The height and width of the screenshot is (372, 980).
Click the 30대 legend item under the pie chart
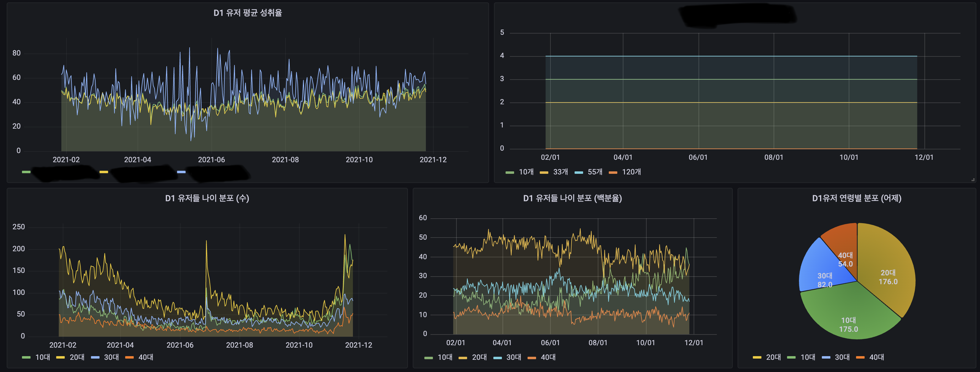coord(842,357)
